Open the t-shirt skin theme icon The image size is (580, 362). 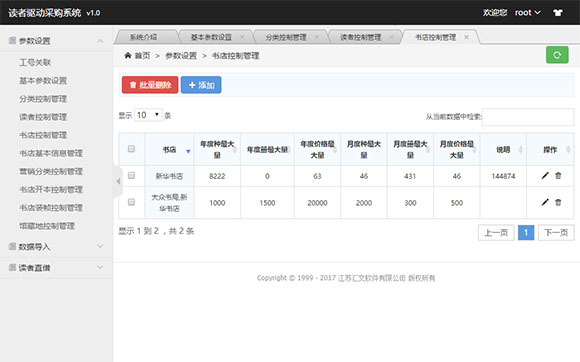(x=558, y=13)
